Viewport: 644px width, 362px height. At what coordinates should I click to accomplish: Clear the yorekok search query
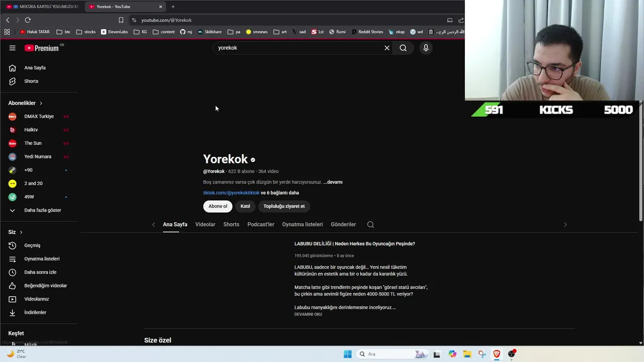[x=387, y=48]
